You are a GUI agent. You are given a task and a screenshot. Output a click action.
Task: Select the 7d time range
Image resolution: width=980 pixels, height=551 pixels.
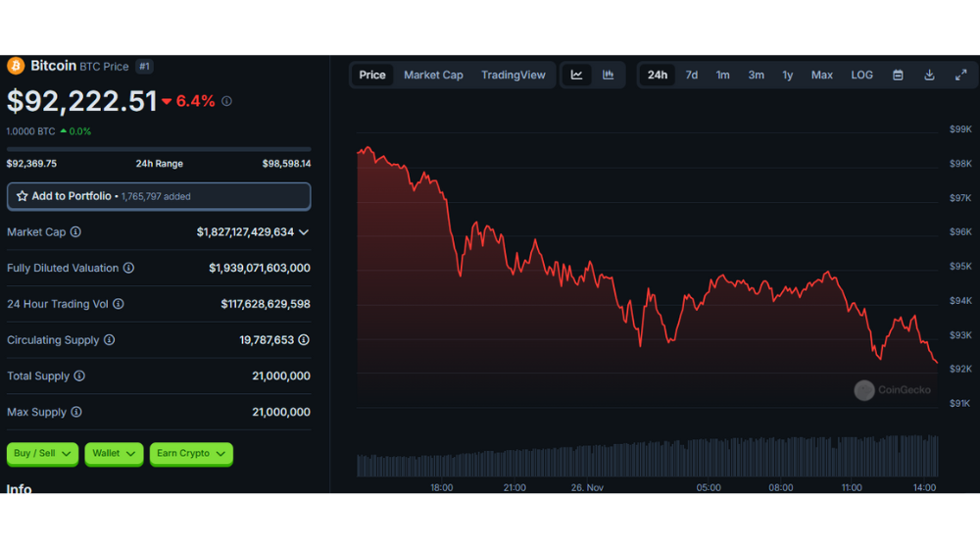click(x=691, y=75)
